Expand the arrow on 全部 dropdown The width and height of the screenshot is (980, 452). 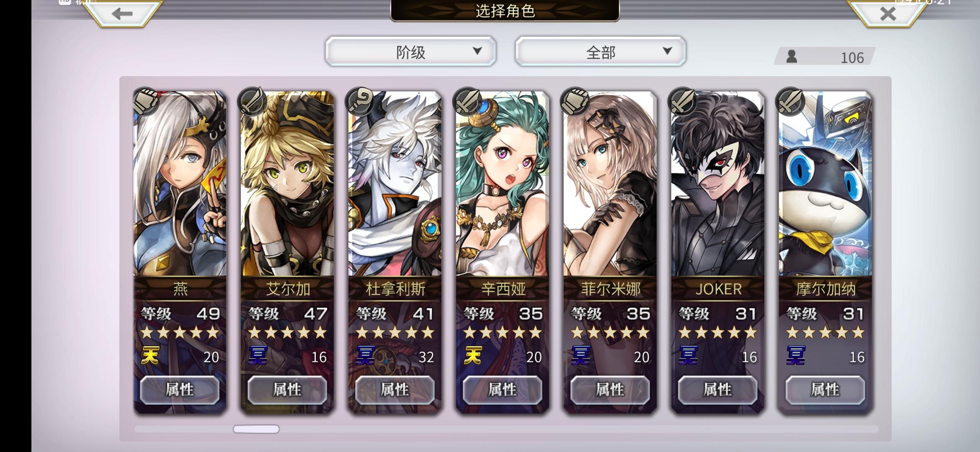tap(667, 51)
